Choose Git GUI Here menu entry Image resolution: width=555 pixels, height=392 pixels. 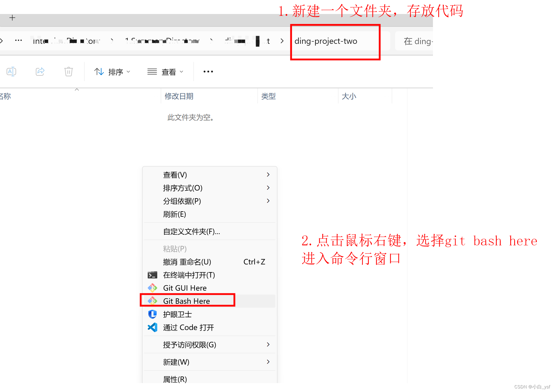[x=209, y=288]
